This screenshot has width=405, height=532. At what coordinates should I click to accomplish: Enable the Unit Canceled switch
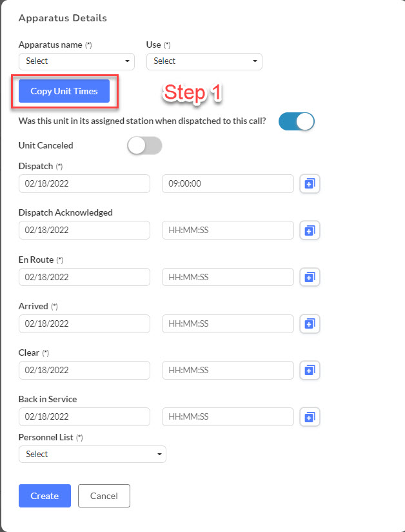144,145
